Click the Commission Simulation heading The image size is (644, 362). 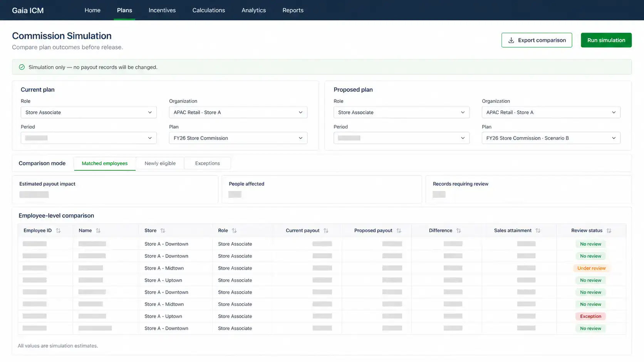pyautogui.click(x=62, y=36)
